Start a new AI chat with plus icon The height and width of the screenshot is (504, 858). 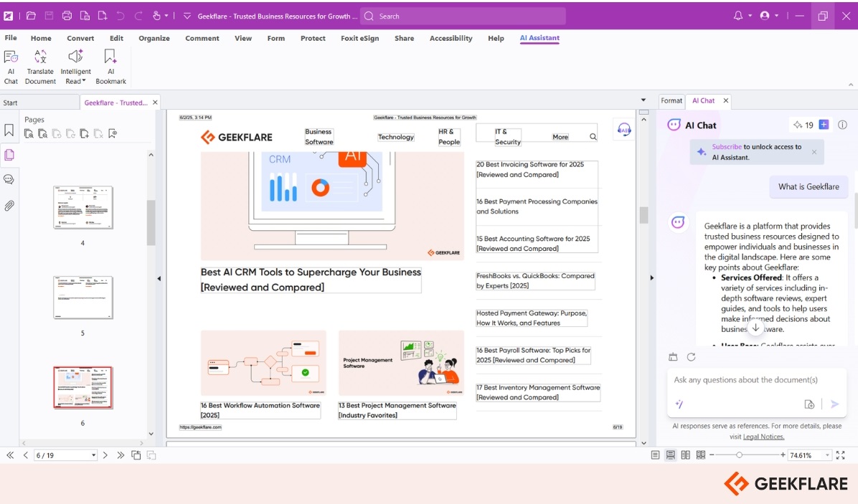824,125
